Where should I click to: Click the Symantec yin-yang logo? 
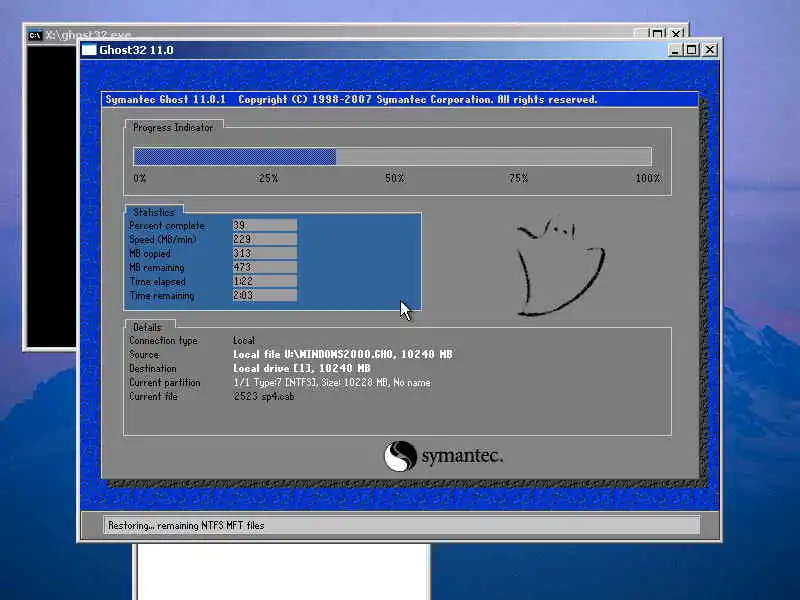pyautogui.click(x=400, y=456)
